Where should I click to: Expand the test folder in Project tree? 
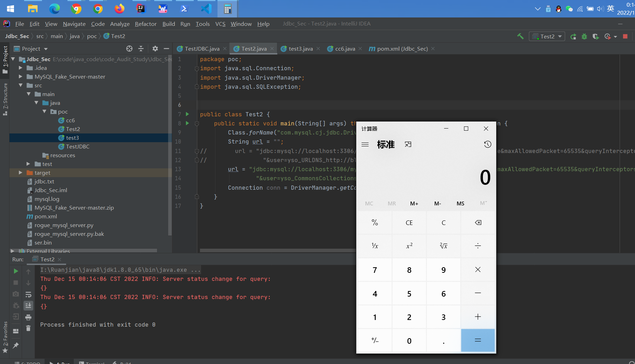(x=28, y=164)
